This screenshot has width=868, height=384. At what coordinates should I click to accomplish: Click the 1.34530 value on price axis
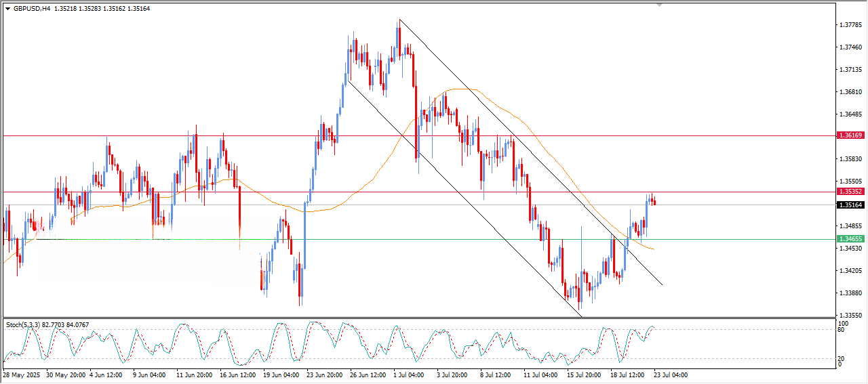coord(850,249)
